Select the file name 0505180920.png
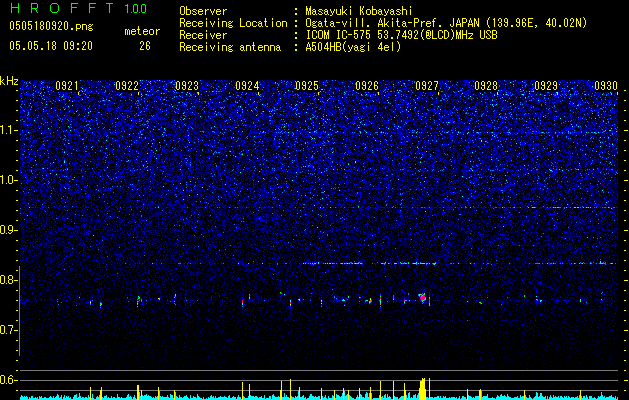629x400 pixels. point(51,26)
